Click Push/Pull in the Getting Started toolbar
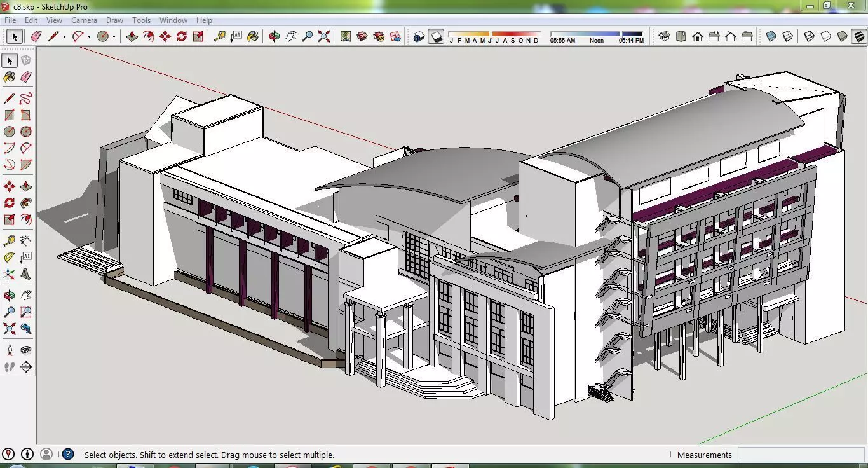 132,36
